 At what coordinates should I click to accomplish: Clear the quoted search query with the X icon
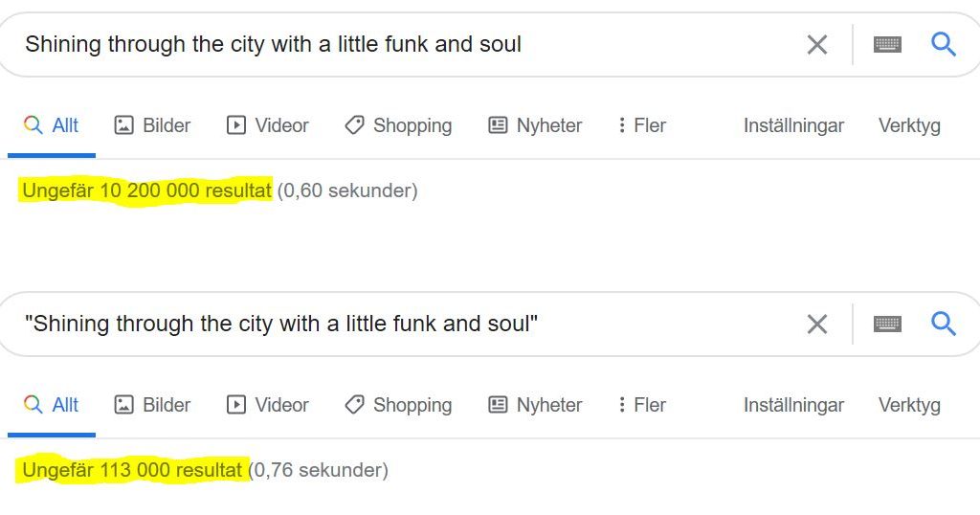[x=817, y=324]
